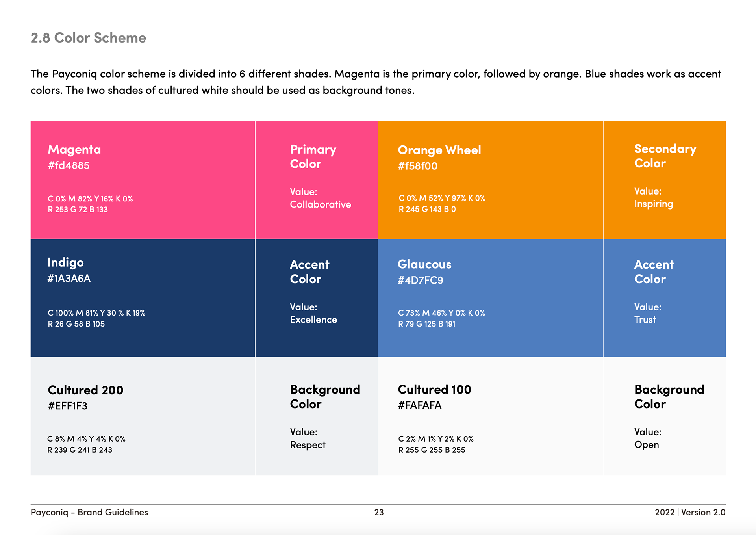Click the Magenta color swatch
The width and height of the screenshot is (756, 535).
143,180
